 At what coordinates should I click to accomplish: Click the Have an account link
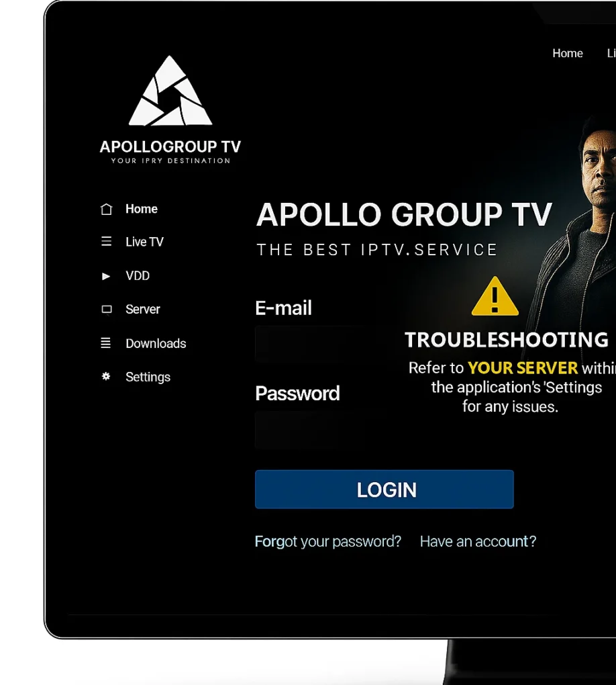478,541
